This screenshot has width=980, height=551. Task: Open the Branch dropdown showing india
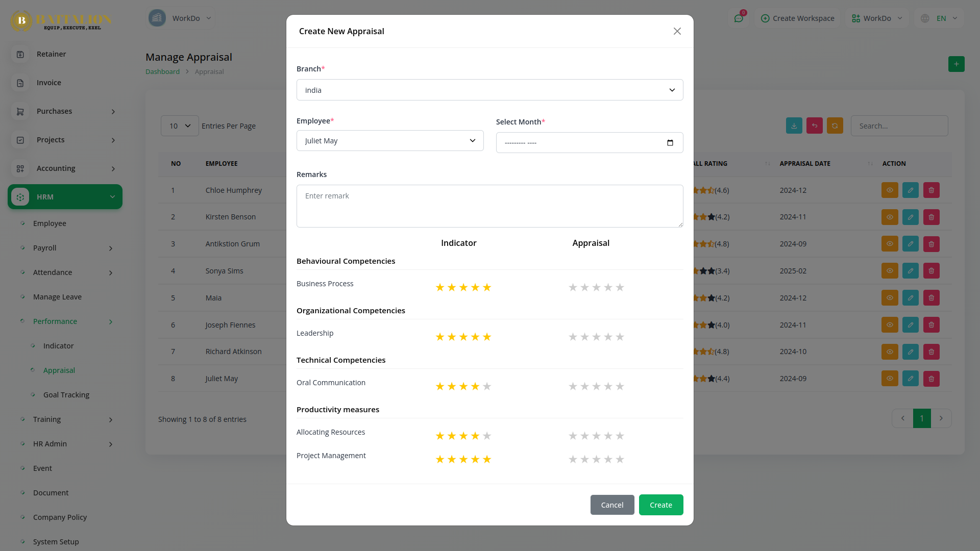(x=489, y=90)
